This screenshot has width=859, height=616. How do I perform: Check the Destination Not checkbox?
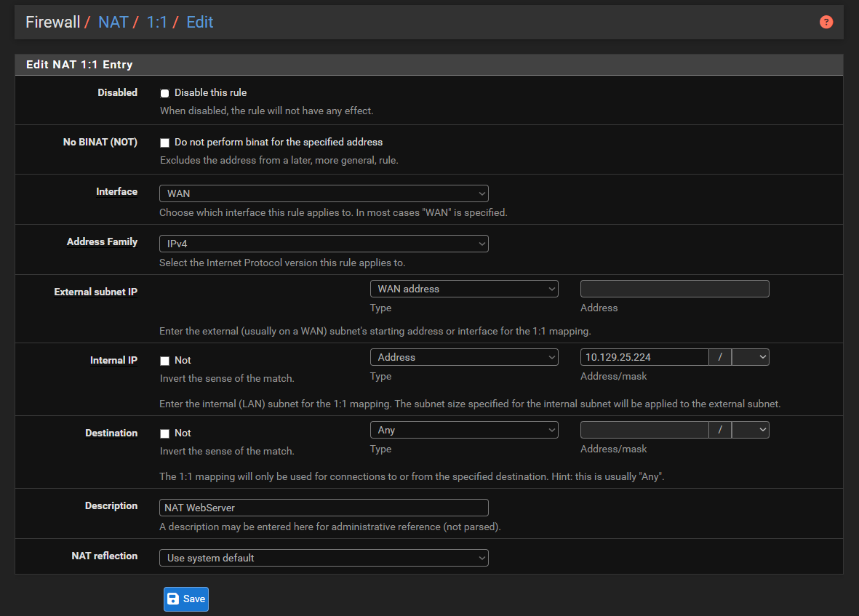tap(164, 433)
